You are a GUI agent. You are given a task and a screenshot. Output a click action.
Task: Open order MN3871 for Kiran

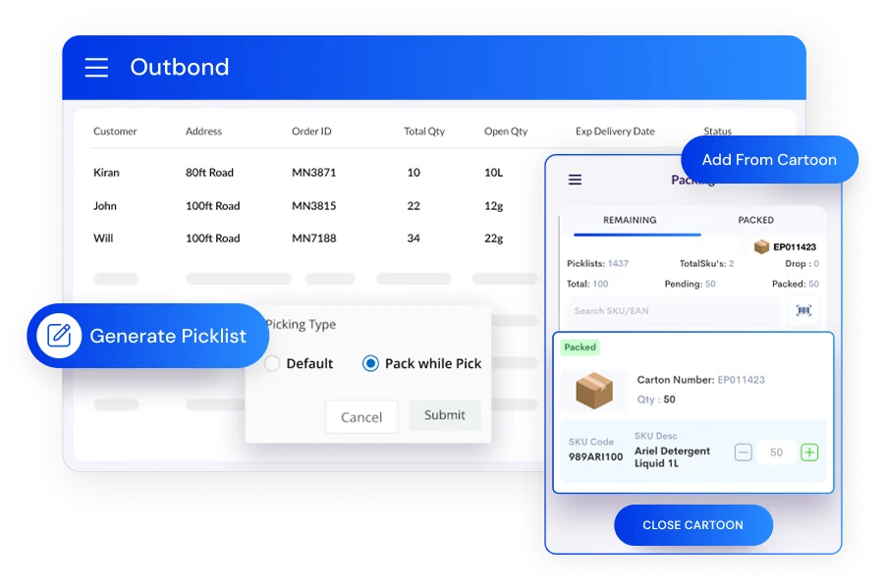point(313,173)
